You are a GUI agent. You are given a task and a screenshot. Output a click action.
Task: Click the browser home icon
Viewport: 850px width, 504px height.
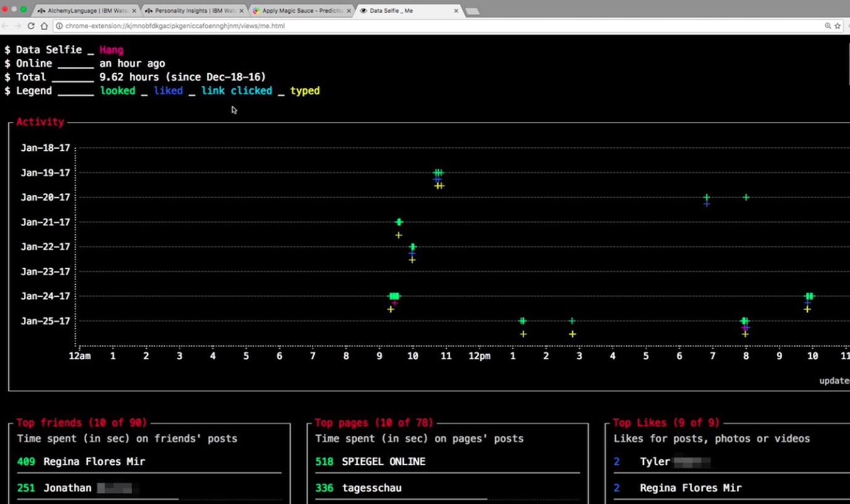[x=44, y=26]
